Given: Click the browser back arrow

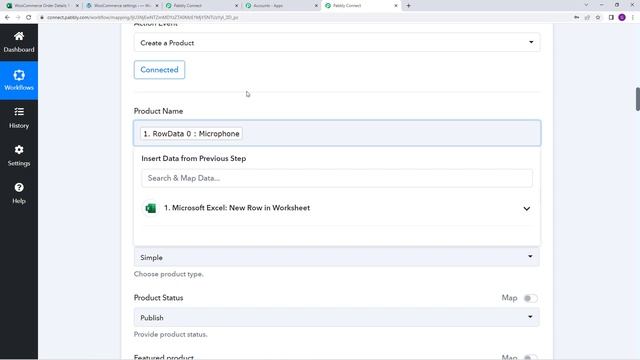Looking at the screenshot, I should [x=7, y=18].
